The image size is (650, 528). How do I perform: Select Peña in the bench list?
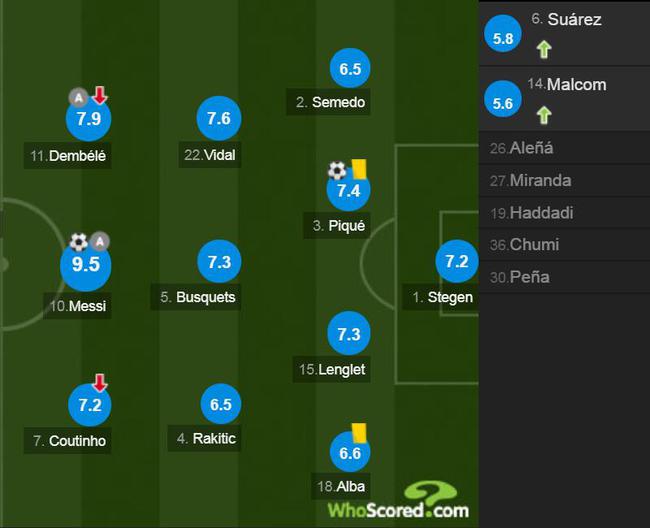click(564, 277)
